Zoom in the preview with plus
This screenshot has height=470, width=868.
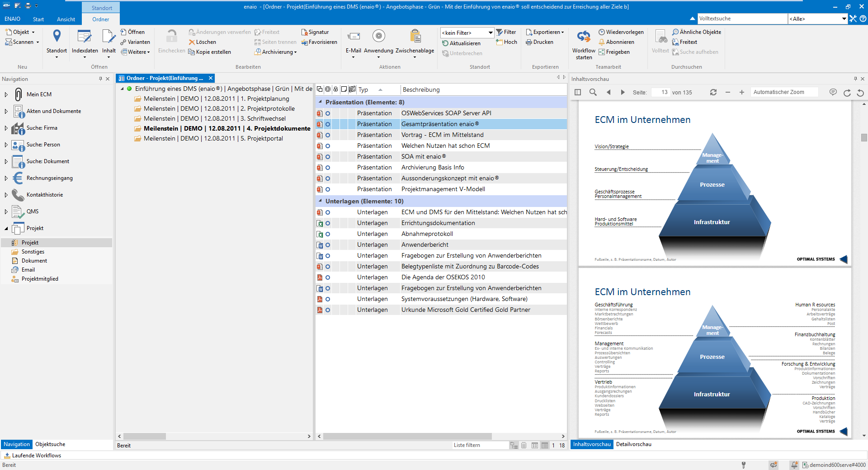click(x=742, y=92)
